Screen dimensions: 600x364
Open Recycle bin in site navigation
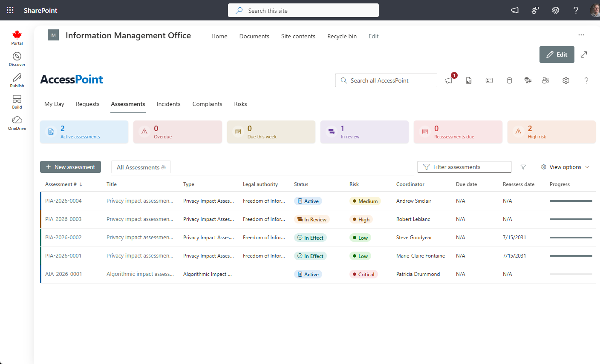coord(342,36)
